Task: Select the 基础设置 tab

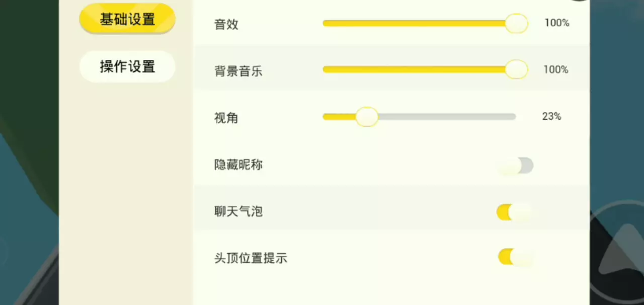Action: coord(127,20)
